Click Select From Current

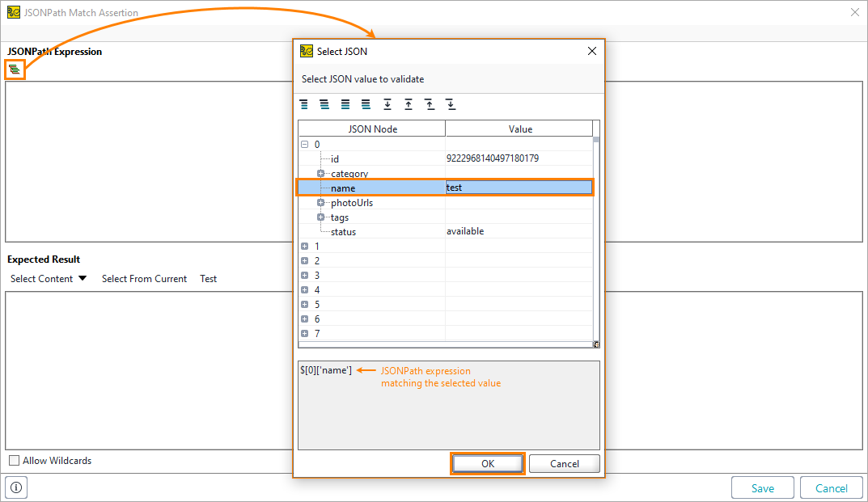pyautogui.click(x=144, y=278)
